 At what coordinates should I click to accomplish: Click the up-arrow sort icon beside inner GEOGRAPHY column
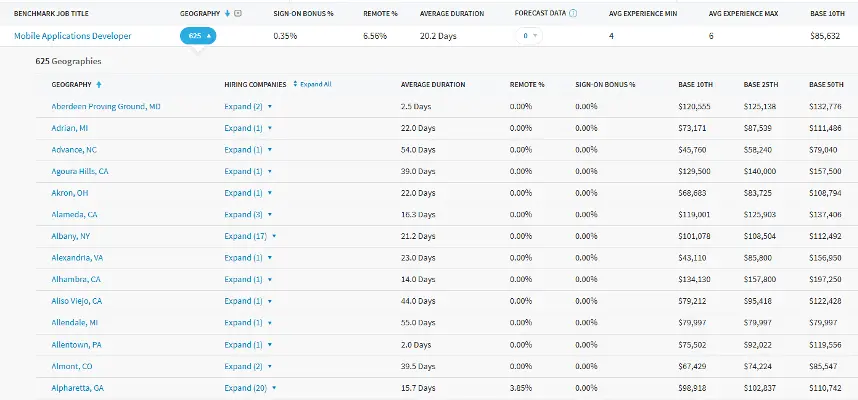click(x=99, y=85)
